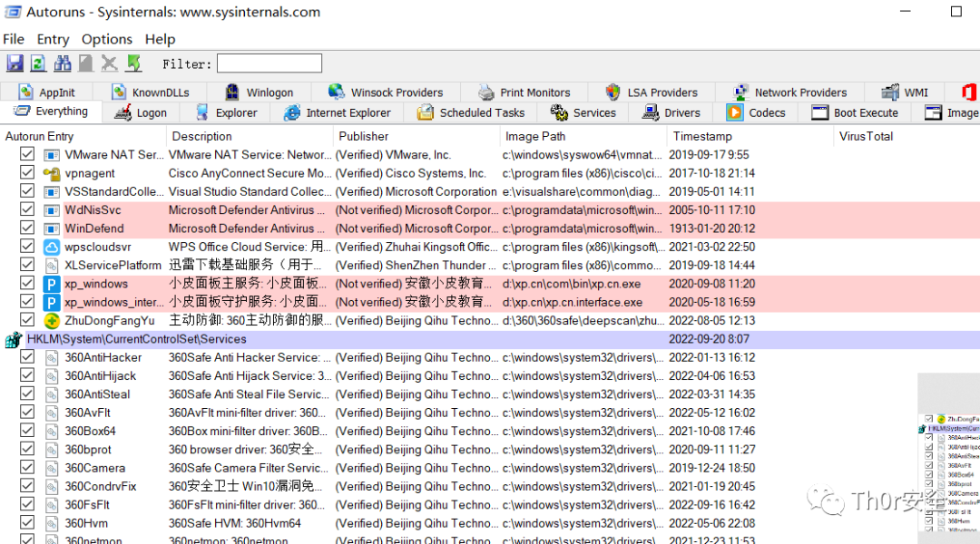The height and width of the screenshot is (544, 980).
Task: Uncheck the wpscloudsvr checkbox
Action: (x=27, y=246)
